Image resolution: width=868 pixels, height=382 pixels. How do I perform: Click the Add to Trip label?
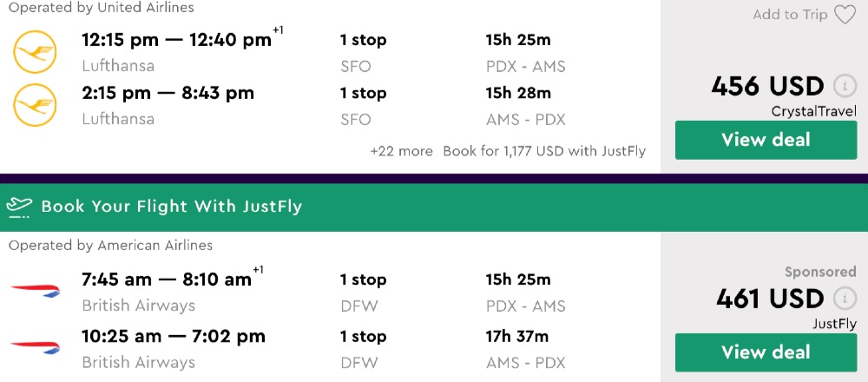click(789, 15)
